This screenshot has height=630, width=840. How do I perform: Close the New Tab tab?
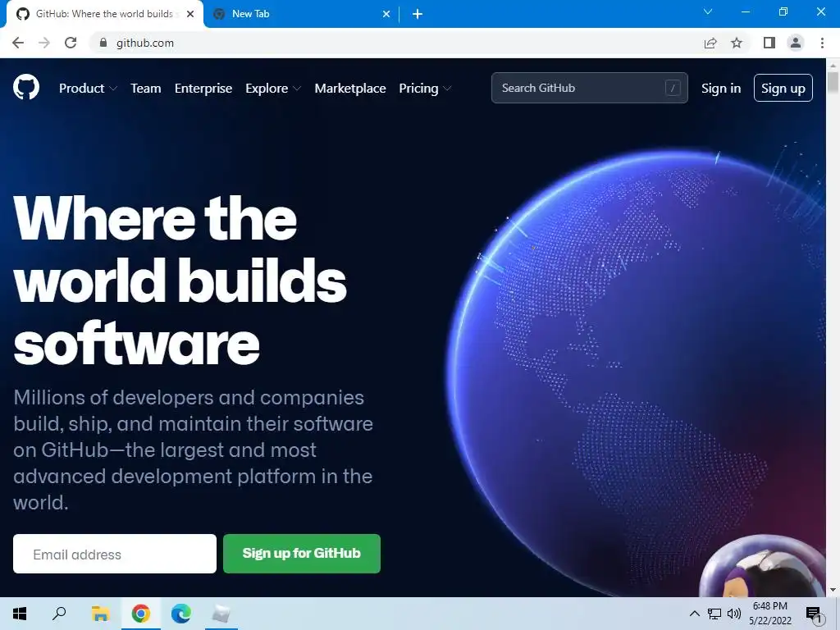(386, 15)
